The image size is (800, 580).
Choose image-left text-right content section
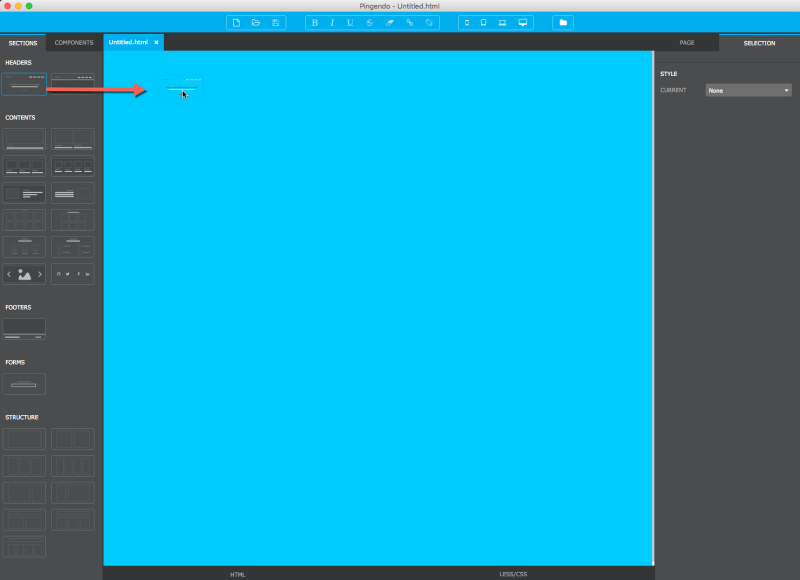24,193
